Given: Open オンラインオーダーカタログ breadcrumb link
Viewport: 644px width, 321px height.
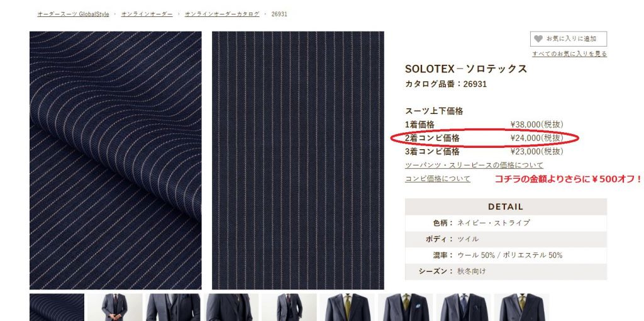Looking at the screenshot, I should (222, 14).
